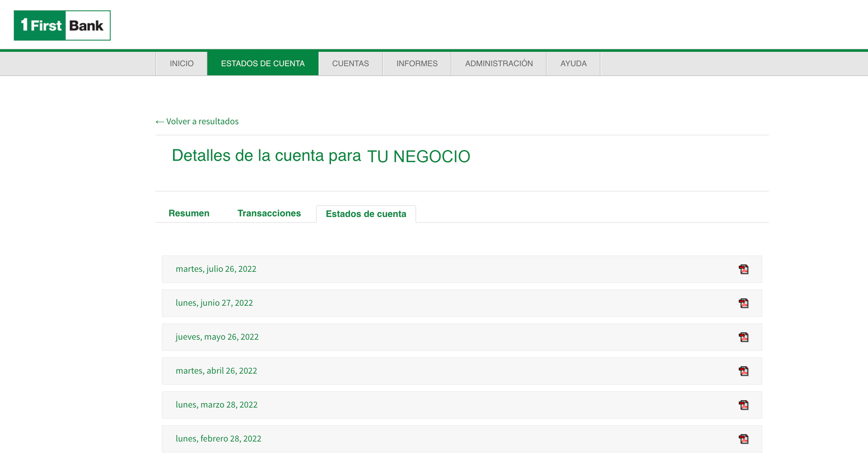Download PDF for lunes, marzo 28, 2022

coord(744,405)
